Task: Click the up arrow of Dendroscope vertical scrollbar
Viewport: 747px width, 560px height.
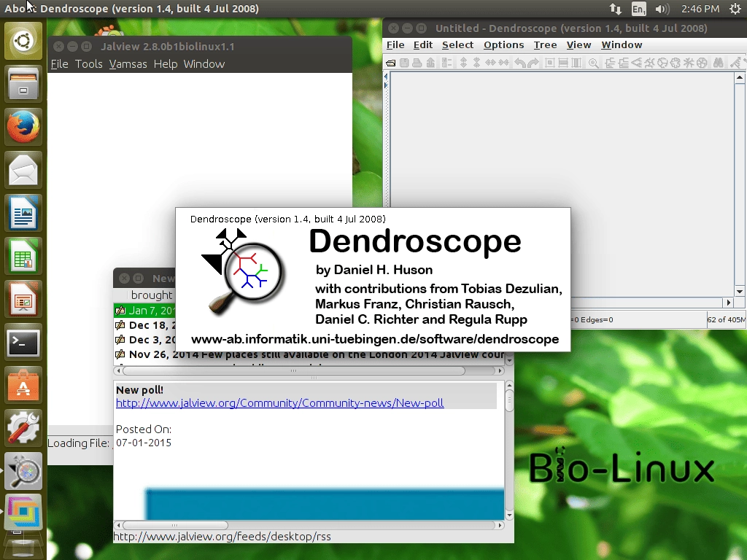Action: [x=740, y=77]
